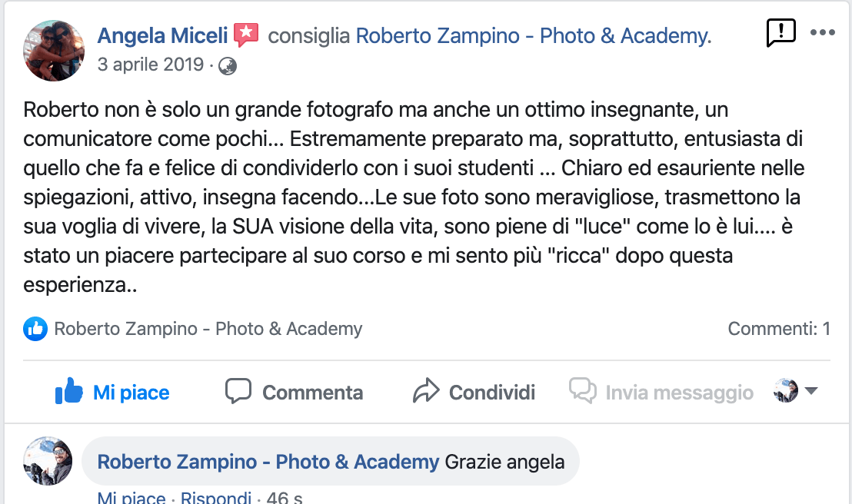Click Mi piace under the comment
The width and height of the screenshot is (852, 504).
tap(131, 498)
